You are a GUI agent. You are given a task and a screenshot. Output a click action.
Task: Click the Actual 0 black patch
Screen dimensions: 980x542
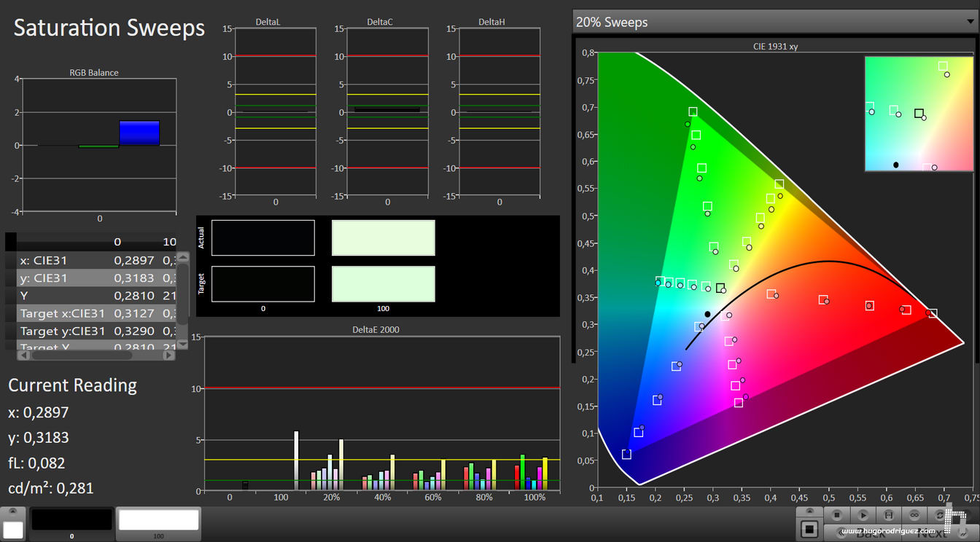click(x=263, y=237)
